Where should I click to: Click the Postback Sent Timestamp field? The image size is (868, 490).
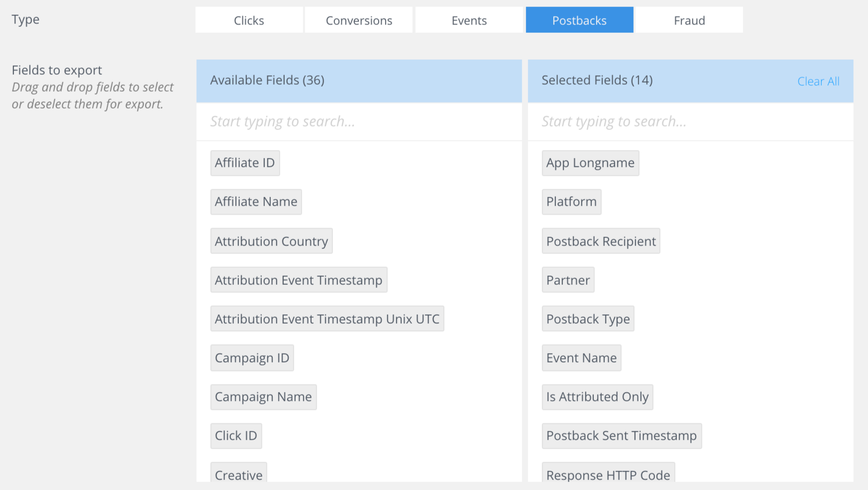(621, 436)
